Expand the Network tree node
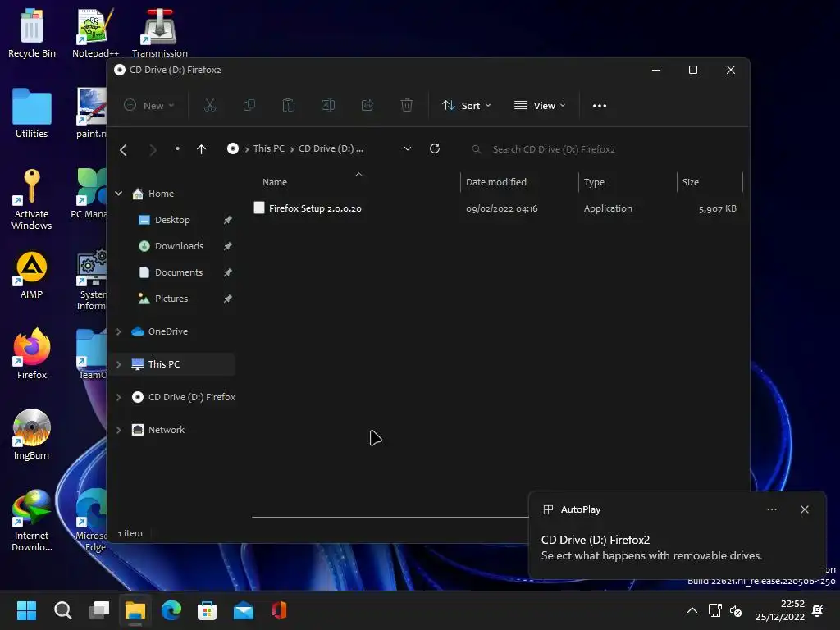The width and height of the screenshot is (840, 630). 118,430
